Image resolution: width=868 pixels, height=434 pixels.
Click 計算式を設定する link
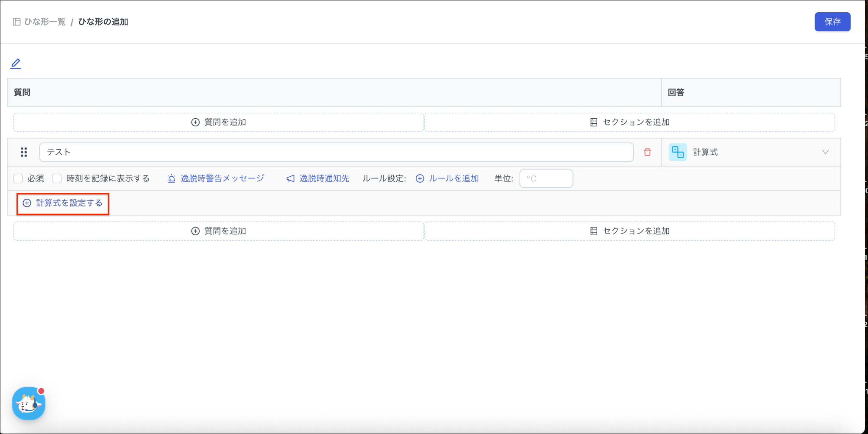63,203
